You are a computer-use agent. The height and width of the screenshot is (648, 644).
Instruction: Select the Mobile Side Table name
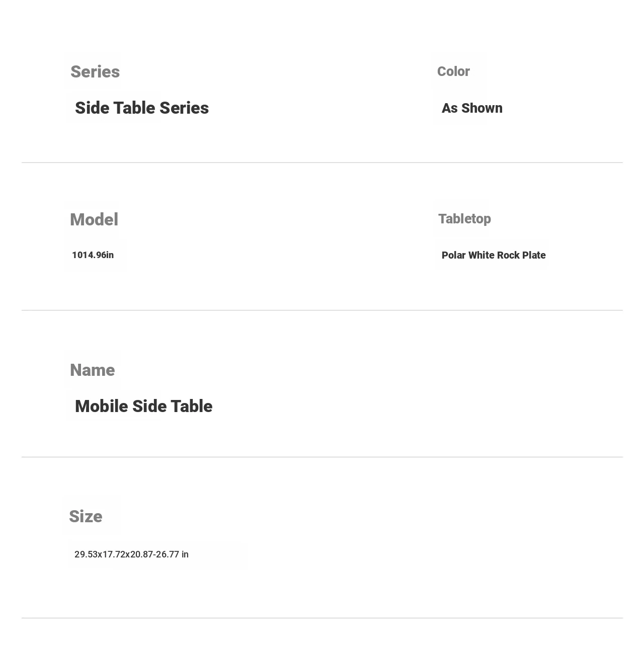tap(143, 407)
